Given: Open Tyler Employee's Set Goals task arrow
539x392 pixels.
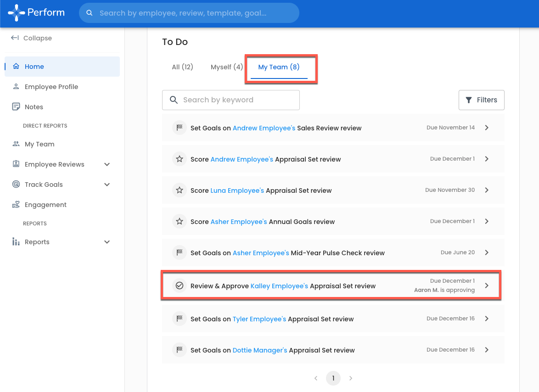Looking at the screenshot, I should coord(487,319).
